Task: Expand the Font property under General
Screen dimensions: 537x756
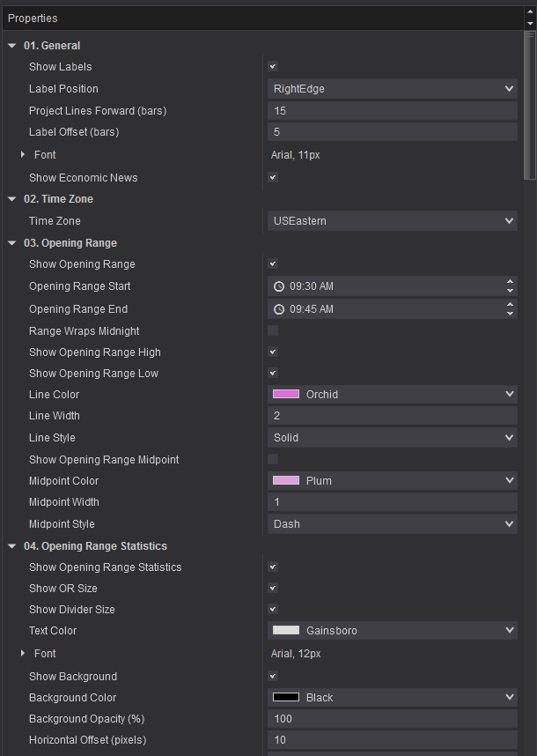Action: coord(23,155)
